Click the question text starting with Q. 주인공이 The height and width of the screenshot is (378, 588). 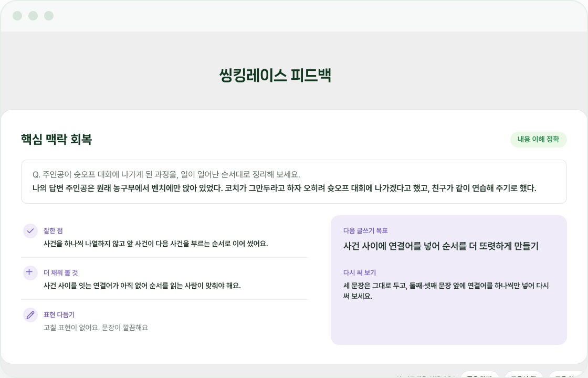(166, 174)
